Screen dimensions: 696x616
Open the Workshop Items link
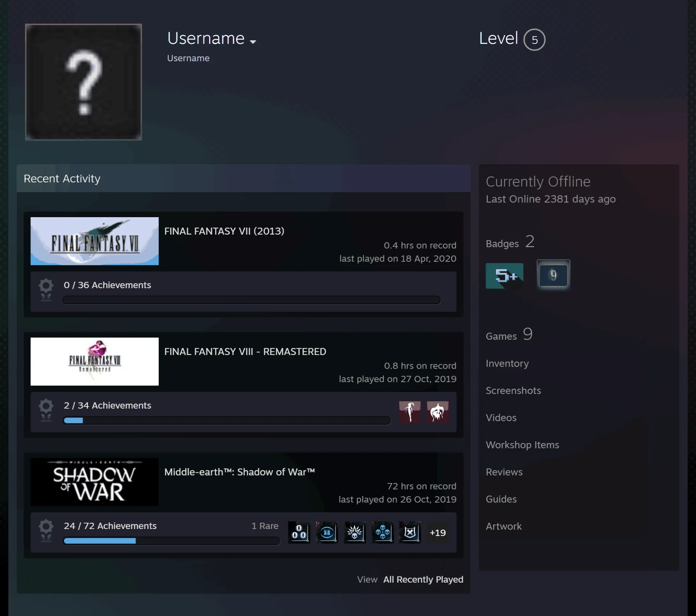[522, 445]
